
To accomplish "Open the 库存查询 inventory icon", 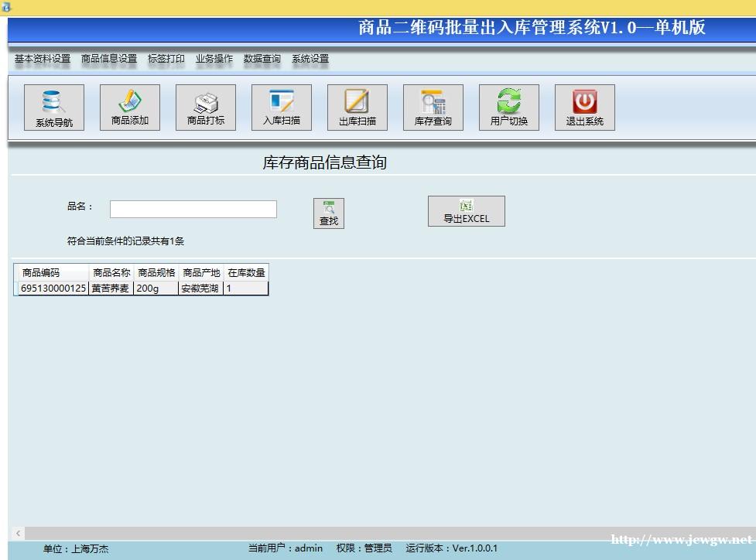I will click(433, 108).
